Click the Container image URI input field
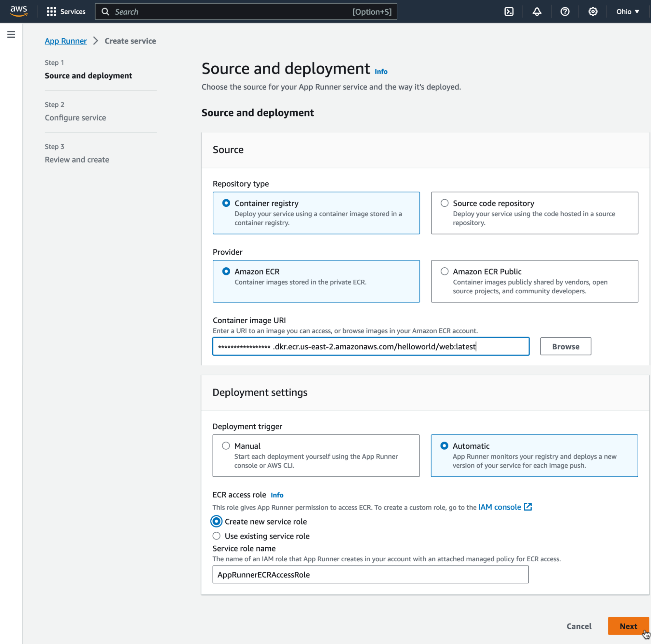This screenshot has height=644, width=651. [x=371, y=346]
